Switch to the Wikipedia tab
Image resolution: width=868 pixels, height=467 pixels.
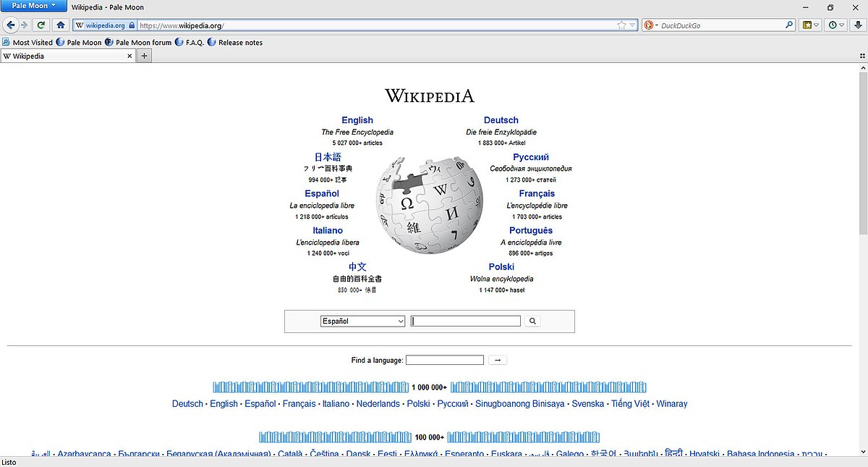click(x=65, y=56)
